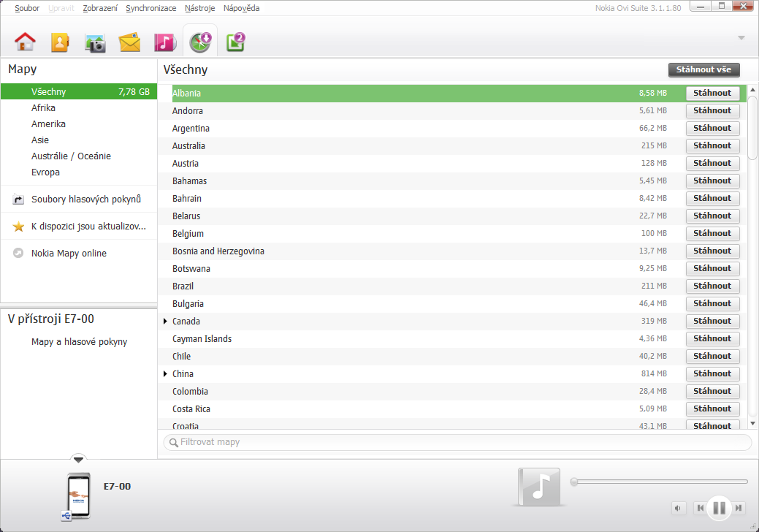Open the Home view icon
The width and height of the screenshot is (759, 532).
click(25, 42)
